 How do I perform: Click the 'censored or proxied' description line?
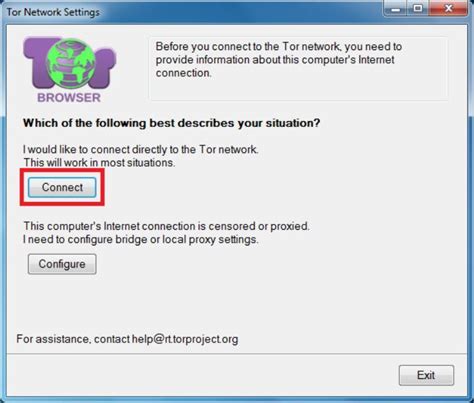coord(166,226)
